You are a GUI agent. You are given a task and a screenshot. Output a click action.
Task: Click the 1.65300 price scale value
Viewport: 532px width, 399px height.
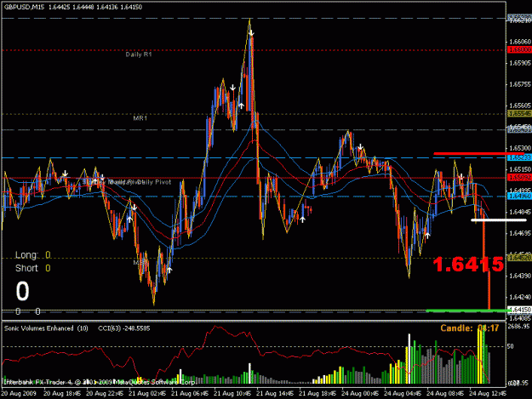point(520,148)
